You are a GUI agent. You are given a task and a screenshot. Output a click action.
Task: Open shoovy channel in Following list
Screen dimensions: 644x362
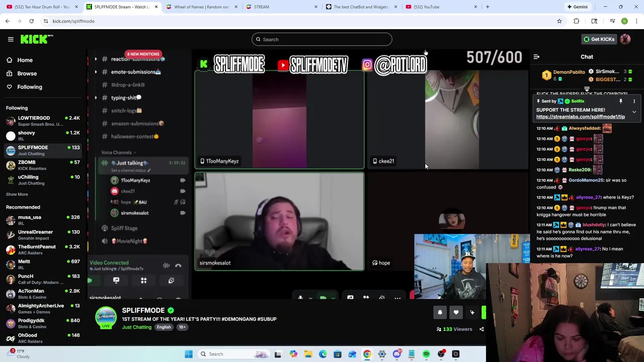(x=43, y=136)
